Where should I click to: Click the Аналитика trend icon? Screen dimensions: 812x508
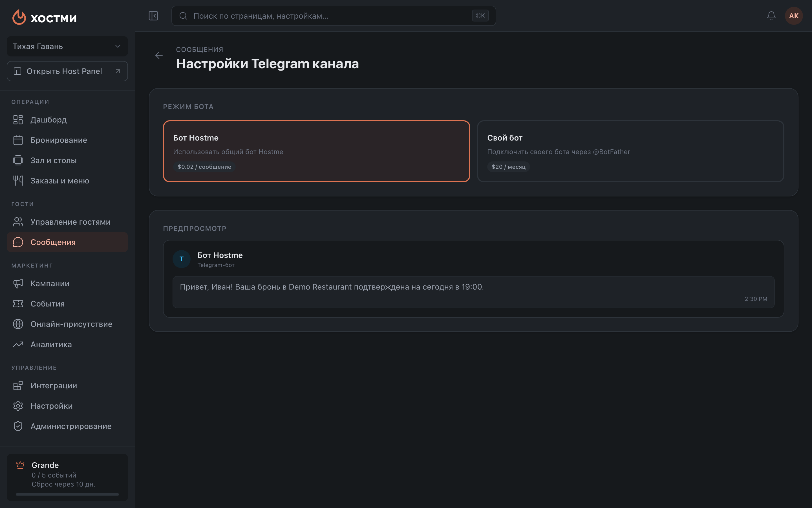pyautogui.click(x=18, y=344)
